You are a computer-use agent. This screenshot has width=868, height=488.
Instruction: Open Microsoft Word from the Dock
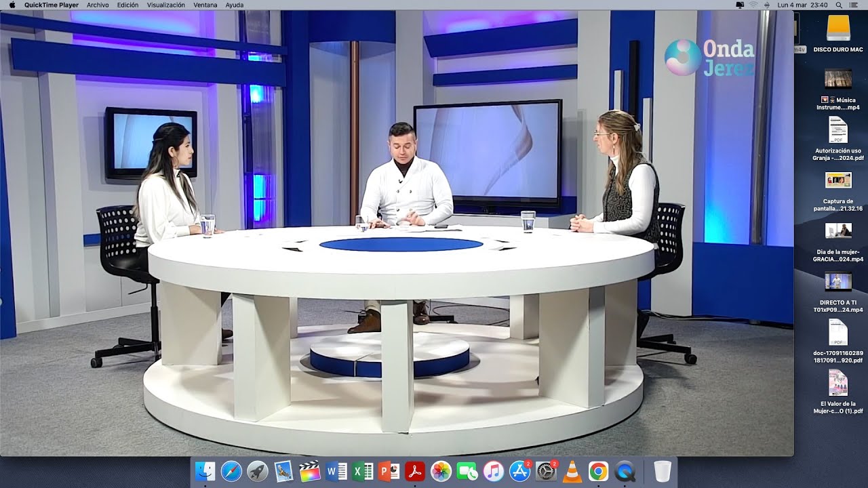336,471
